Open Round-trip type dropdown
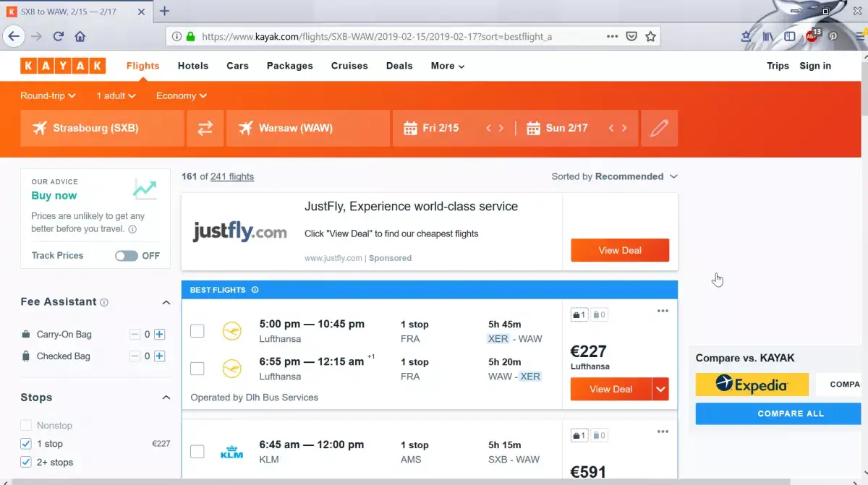Image resolution: width=868 pixels, height=485 pixels. coord(48,95)
